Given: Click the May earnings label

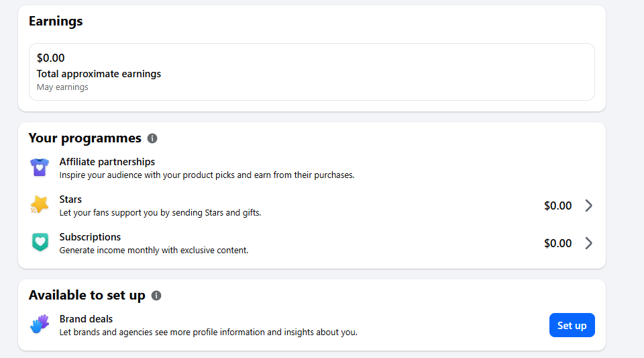Looking at the screenshot, I should 62,87.
